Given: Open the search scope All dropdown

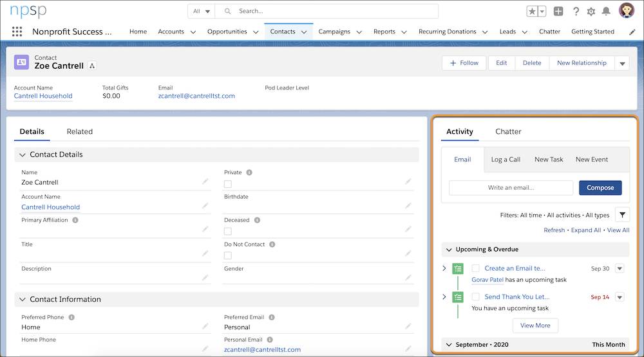Looking at the screenshot, I should (201, 12).
